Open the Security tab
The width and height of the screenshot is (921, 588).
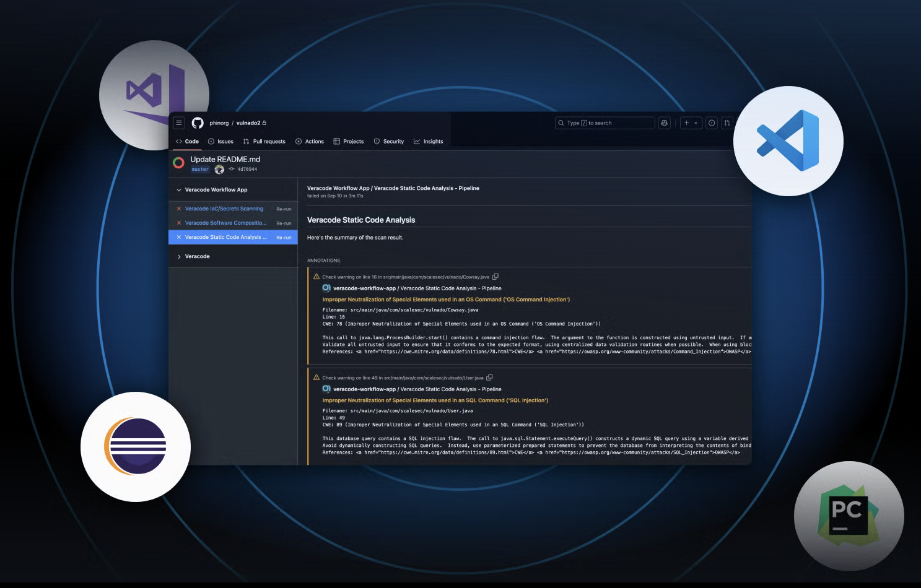tap(389, 142)
